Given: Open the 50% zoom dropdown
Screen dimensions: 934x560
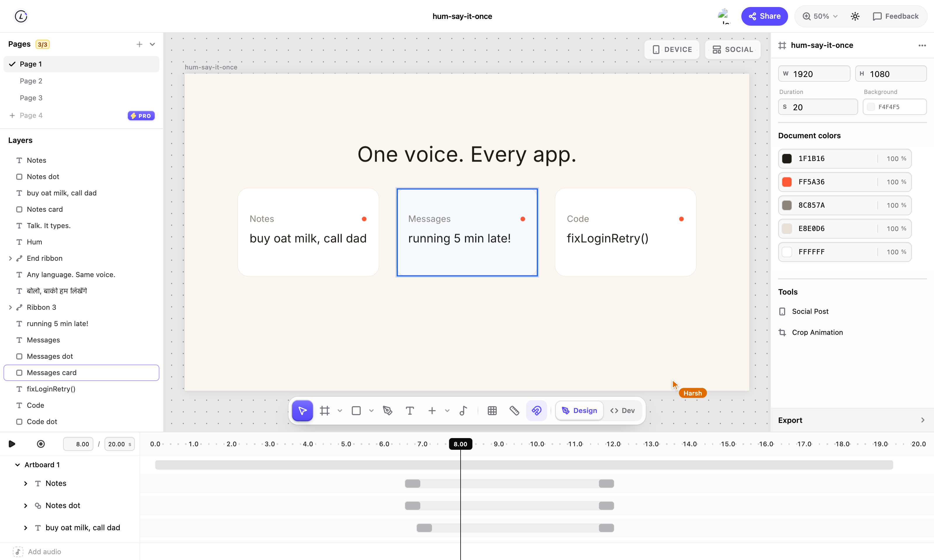Looking at the screenshot, I should [x=820, y=16].
